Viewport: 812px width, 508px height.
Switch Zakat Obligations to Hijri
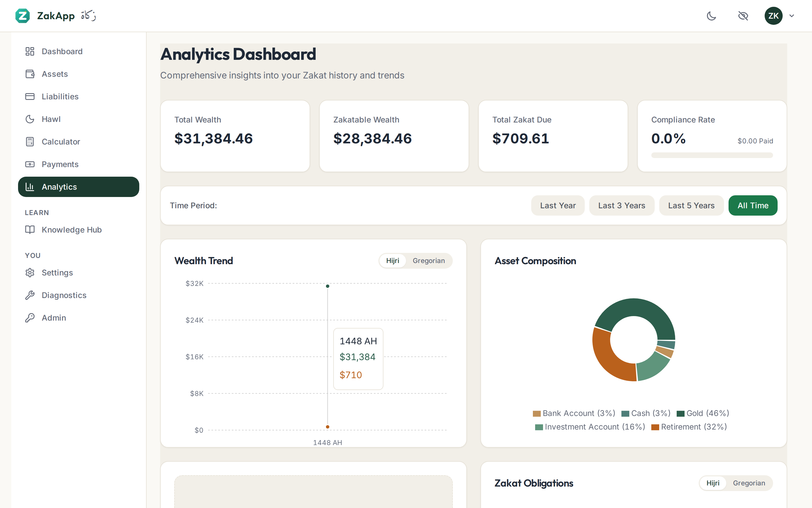click(713, 483)
